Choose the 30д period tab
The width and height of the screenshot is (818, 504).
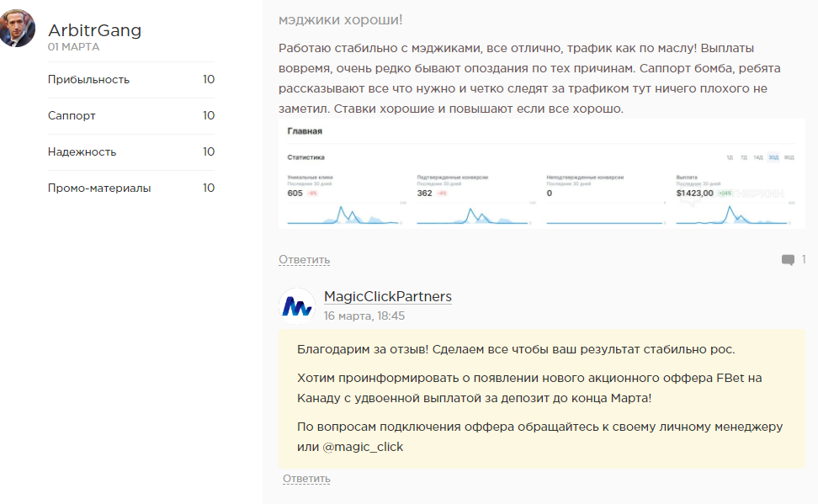773,157
